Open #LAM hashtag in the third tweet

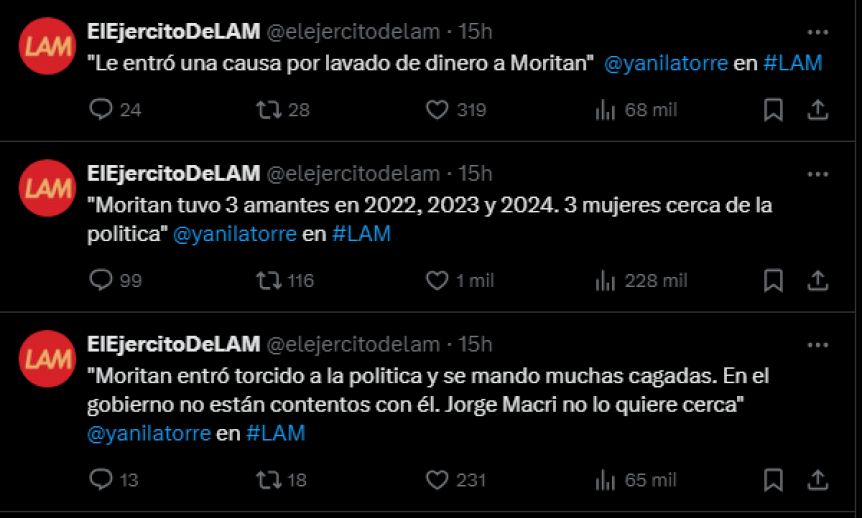(x=275, y=433)
